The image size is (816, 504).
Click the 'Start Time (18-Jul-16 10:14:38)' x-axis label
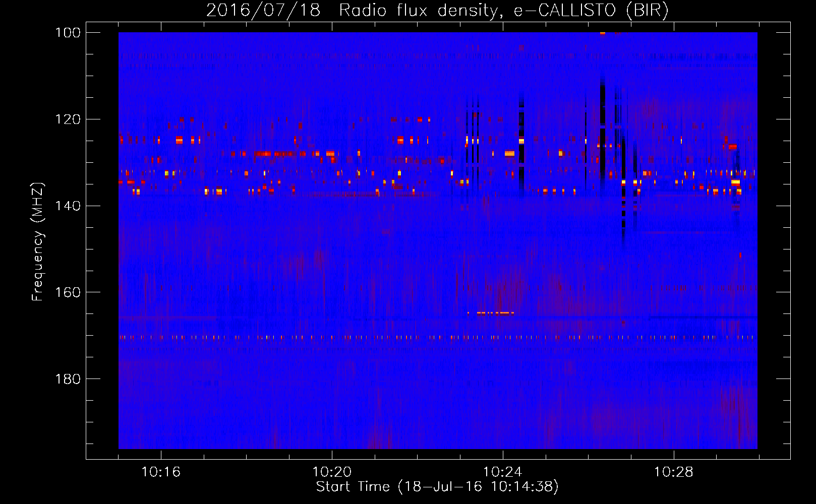click(437, 487)
